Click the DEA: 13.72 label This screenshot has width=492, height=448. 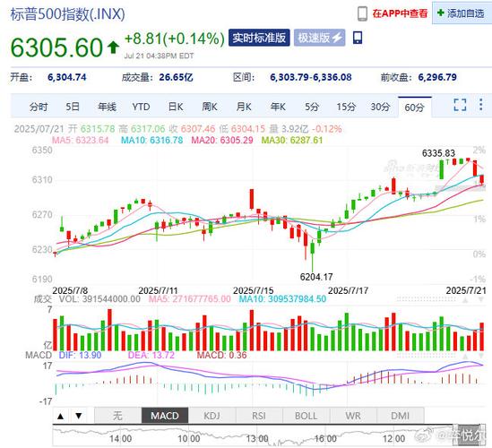coord(151,355)
